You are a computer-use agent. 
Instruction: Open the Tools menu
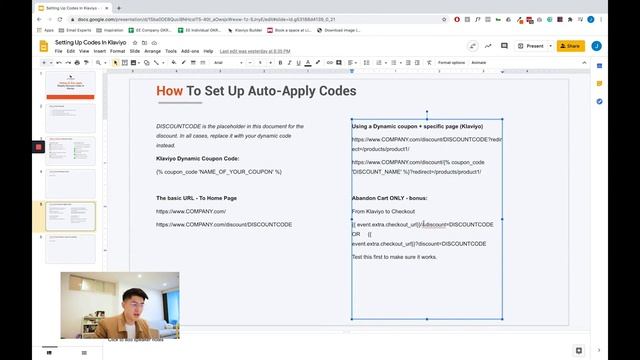[x=171, y=51]
